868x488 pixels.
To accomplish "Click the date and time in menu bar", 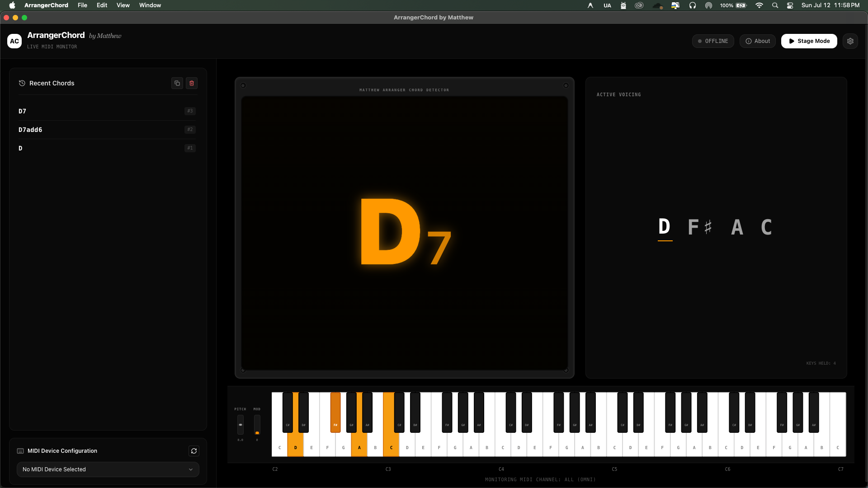I will pos(830,5).
